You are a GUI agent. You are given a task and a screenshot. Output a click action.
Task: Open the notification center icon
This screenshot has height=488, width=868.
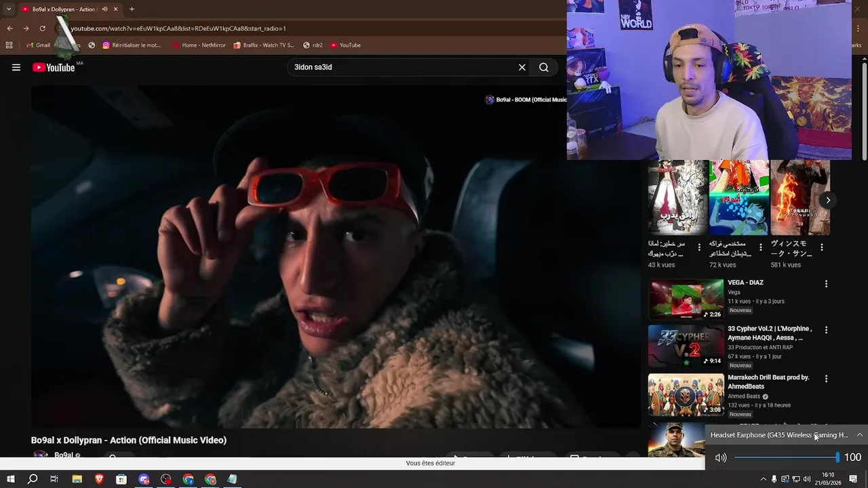(854, 479)
